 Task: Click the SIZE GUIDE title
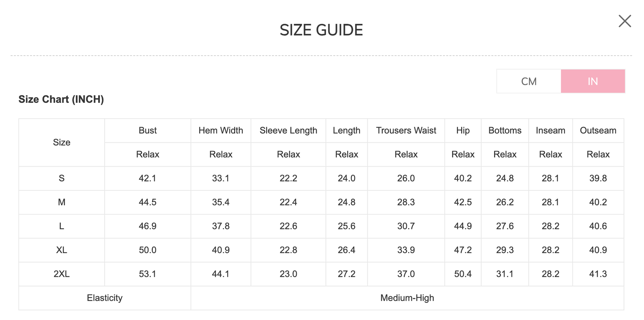[x=321, y=30]
